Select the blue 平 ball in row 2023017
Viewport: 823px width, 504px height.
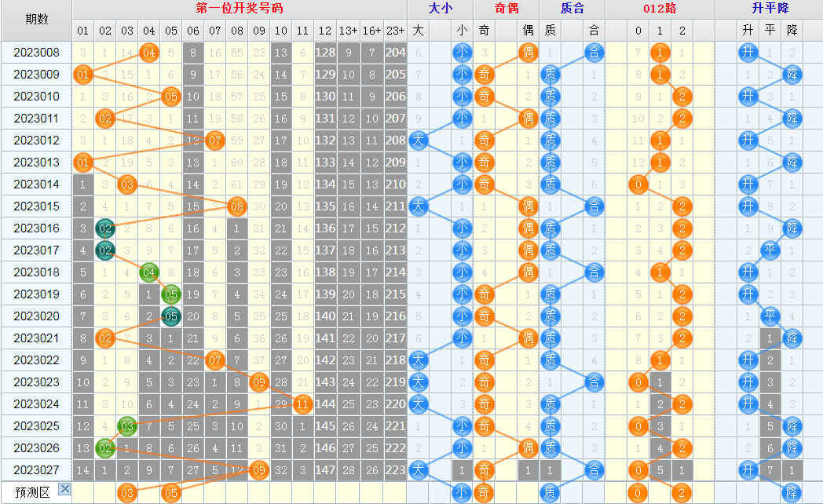coord(770,250)
